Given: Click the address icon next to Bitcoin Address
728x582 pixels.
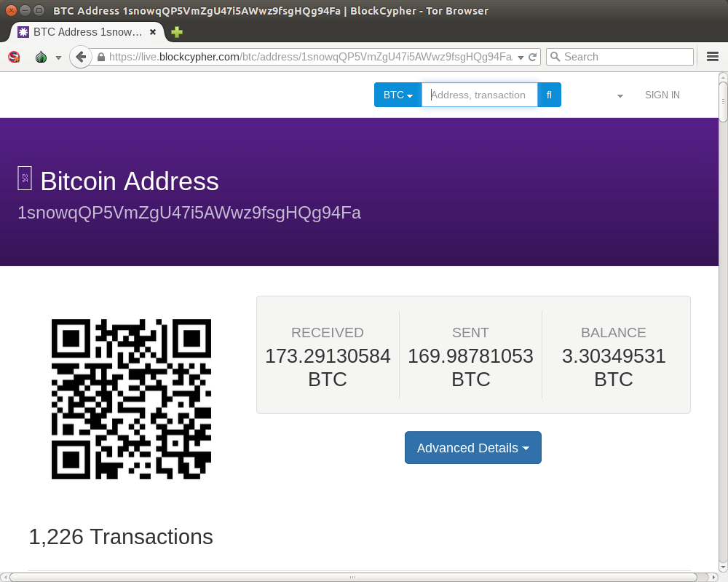Looking at the screenshot, I should [x=25, y=178].
